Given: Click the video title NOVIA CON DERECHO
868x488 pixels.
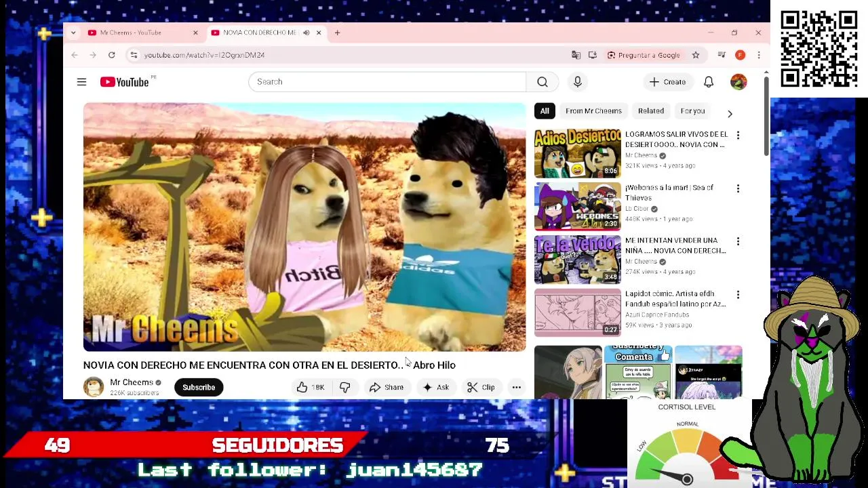Looking at the screenshot, I should [x=269, y=365].
